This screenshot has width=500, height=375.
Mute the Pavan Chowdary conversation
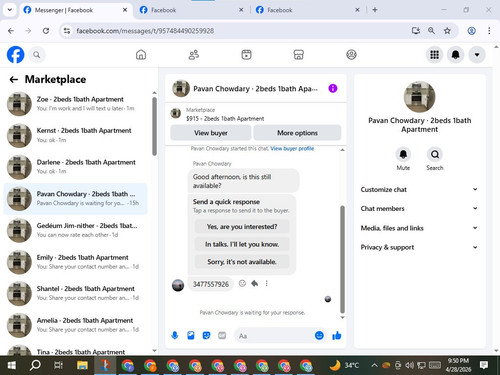[403, 154]
